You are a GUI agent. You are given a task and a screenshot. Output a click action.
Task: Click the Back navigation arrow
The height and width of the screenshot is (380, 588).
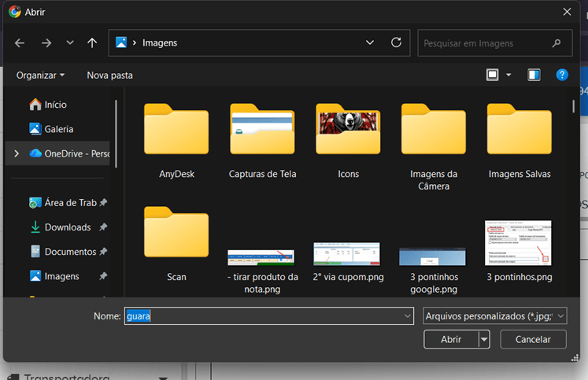pos(20,43)
